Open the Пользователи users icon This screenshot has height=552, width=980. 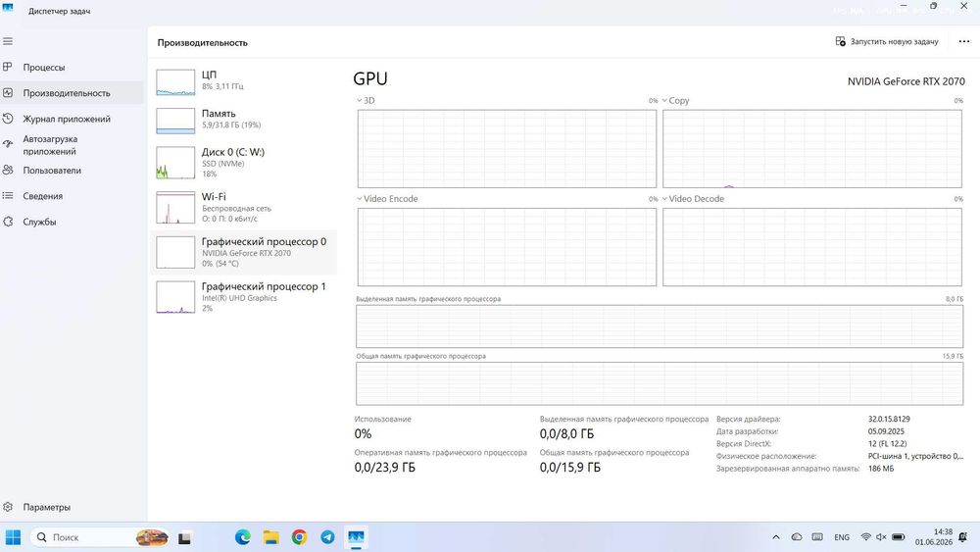coord(8,170)
